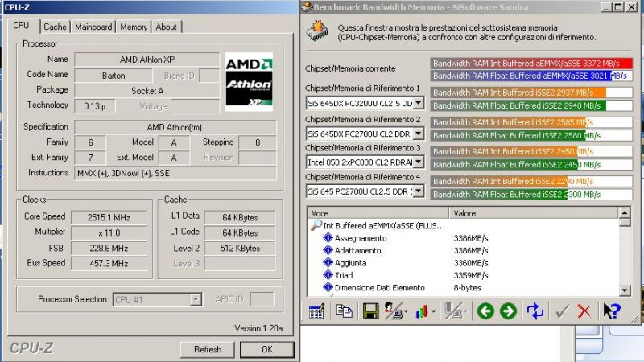Image resolution: width=644 pixels, height=362 pixels.
Task: Open the SiS 645 PC2700U CL2.5 dropdown
Action: click(x=418, y=191)
